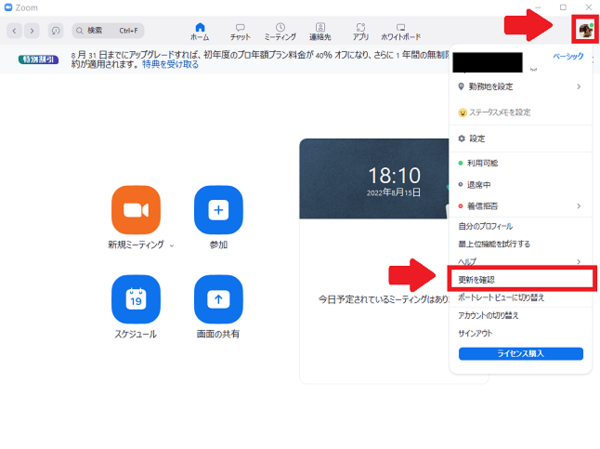
Task: Select 更新を確認 from the profile menu
Action: [476, 279]
